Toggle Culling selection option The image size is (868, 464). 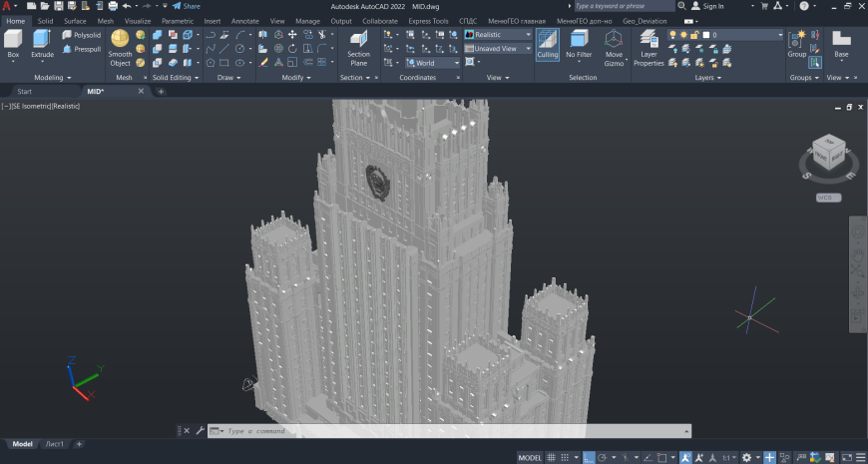547,44
